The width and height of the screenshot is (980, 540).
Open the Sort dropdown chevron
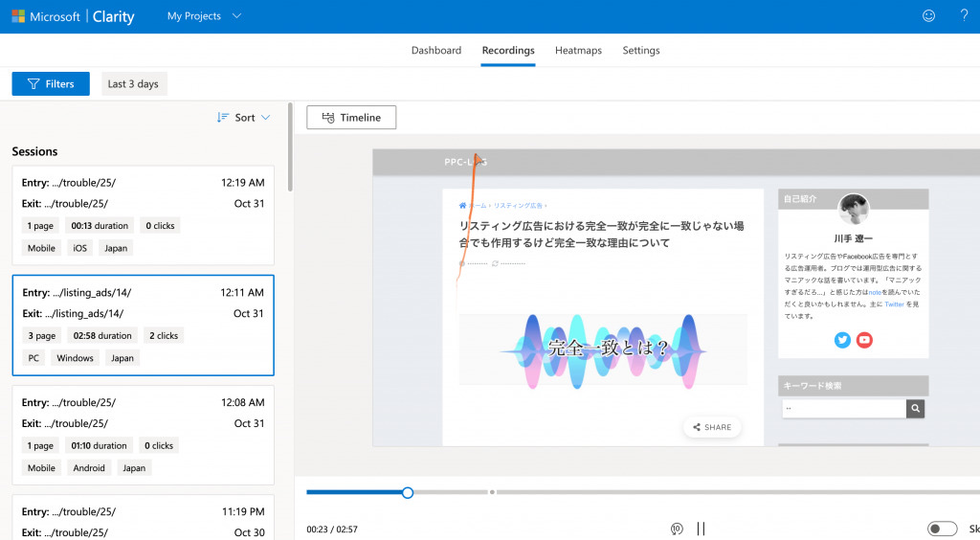(x=266, y=118)
